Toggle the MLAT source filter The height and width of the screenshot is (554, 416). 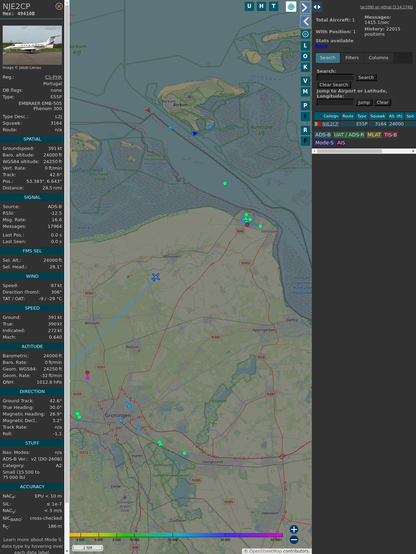(374, 135)
